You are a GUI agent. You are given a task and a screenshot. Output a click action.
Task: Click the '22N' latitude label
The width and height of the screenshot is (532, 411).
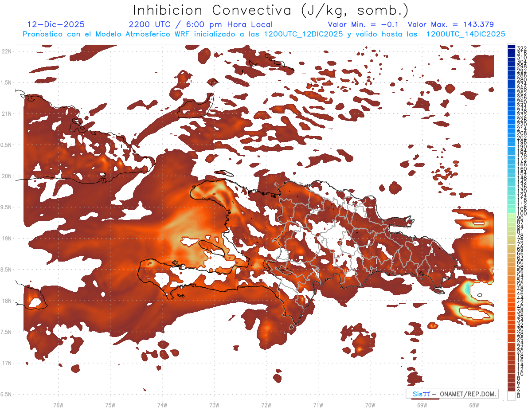(8, 51)
